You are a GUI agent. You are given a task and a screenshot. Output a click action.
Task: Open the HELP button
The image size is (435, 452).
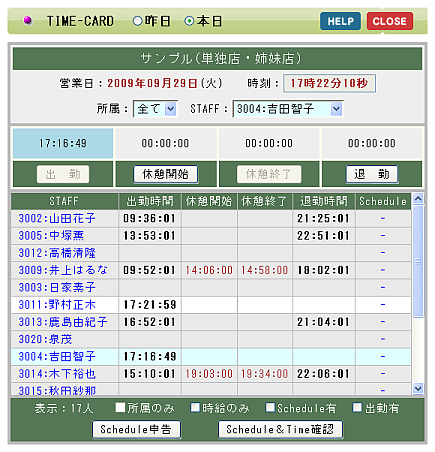(x=340, y=21)
